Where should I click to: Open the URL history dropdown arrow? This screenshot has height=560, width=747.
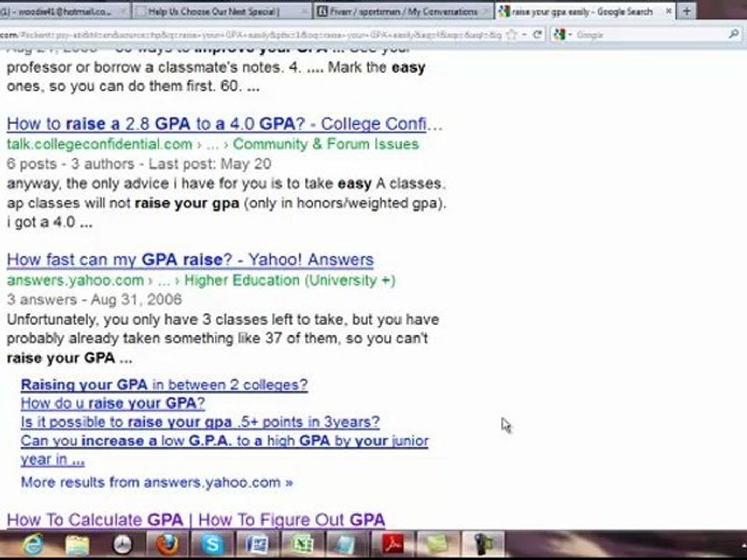click(524, 35)
